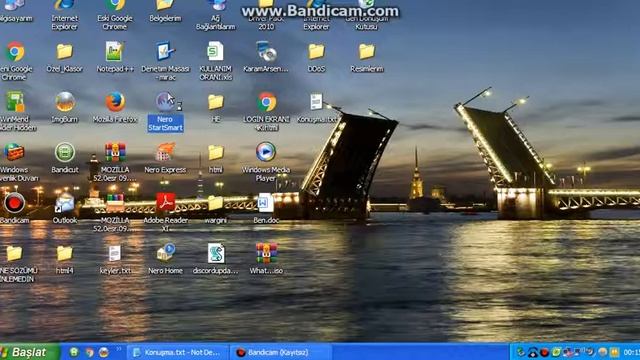Screen dimensions: 640x360
Task: Open the DDoS folder
Action: tap(316, 57)
